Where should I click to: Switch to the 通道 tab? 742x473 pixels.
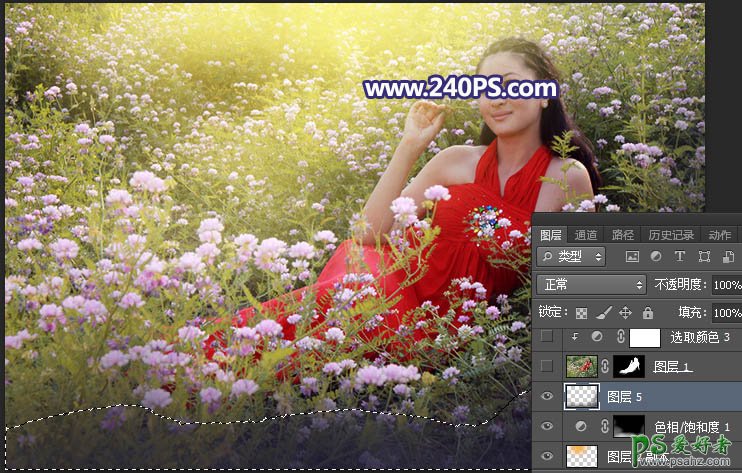(x=586, y=235)
